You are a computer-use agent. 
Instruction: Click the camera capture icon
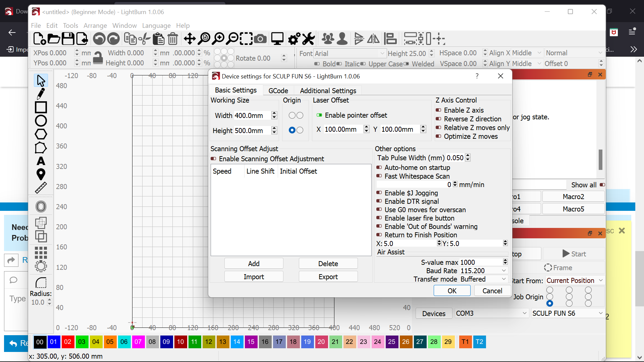260,39
